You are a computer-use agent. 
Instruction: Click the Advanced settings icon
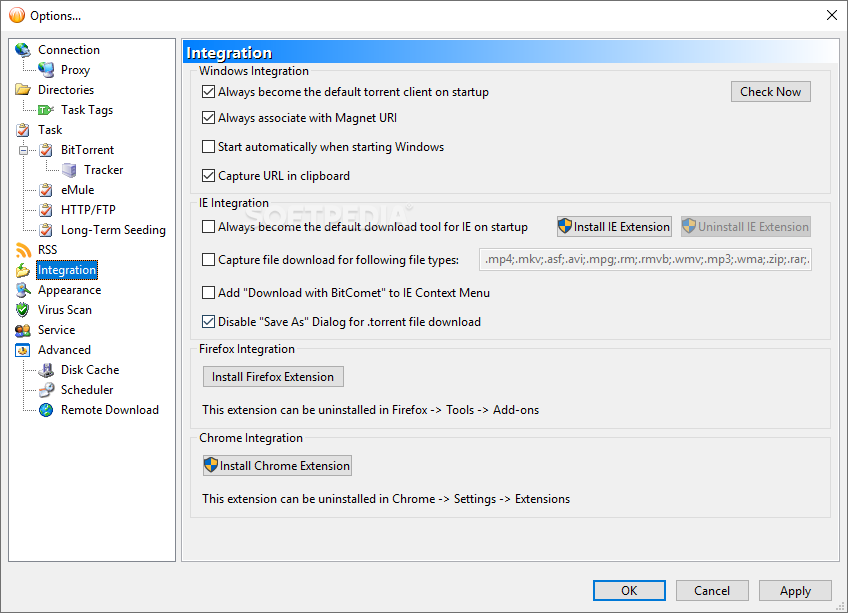23,350
